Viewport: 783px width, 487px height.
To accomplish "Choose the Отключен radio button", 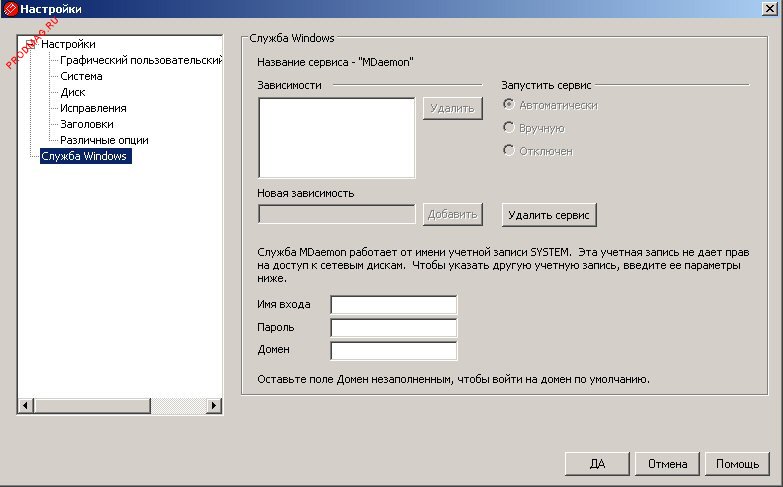I will point(510,151).
